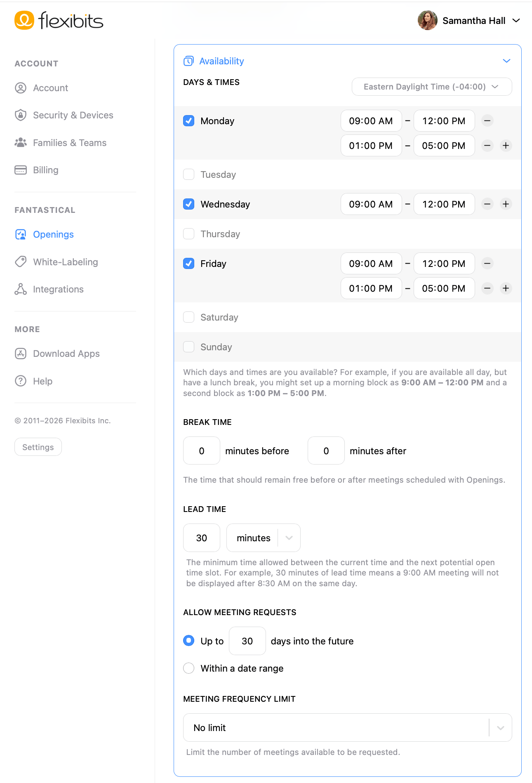532x783 pixels.
Task: Uncheck the Wednesday checkbox
Action: coord(189,204)
